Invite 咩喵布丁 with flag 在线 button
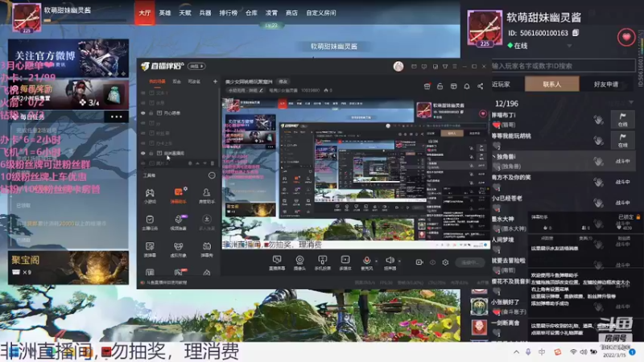The image size is (644, 362). coord(622,119)
